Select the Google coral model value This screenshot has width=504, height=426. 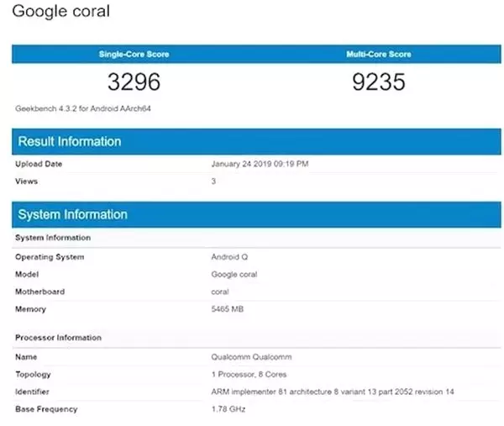pos(234,275)
